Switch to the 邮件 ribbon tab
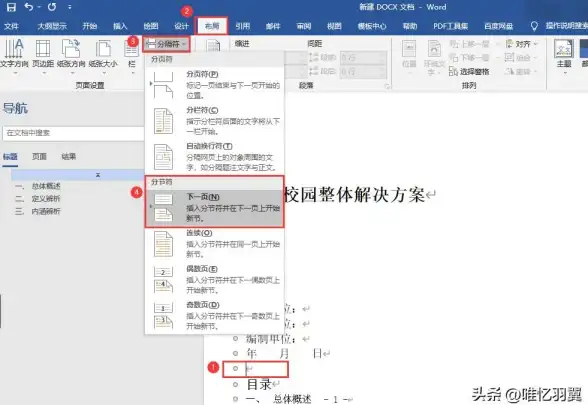This screenshot has height=405, width=588. click(273, 26)
